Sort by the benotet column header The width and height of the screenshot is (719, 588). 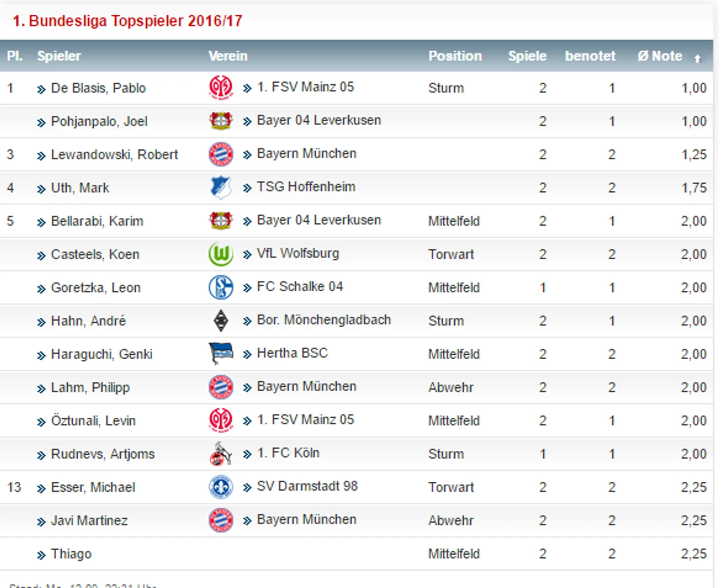(x=590, y=56)
